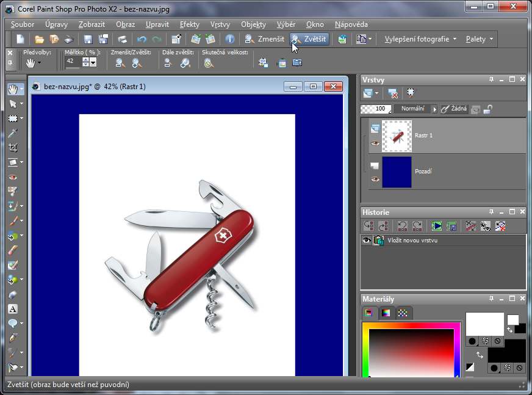The image size is (532, 395).
Task: Select the Red Eye tool
Action: pyautogui.click(x=13, y=177)
